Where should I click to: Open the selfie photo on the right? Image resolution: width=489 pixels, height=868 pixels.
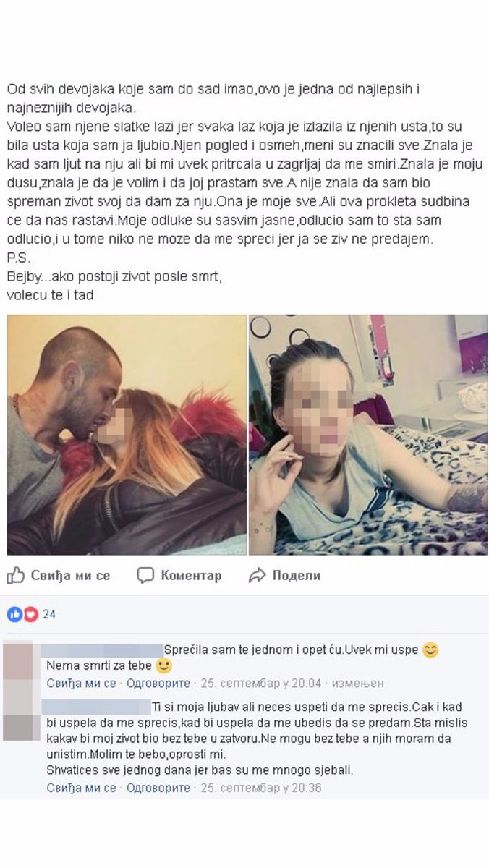[x=368, y=435]
